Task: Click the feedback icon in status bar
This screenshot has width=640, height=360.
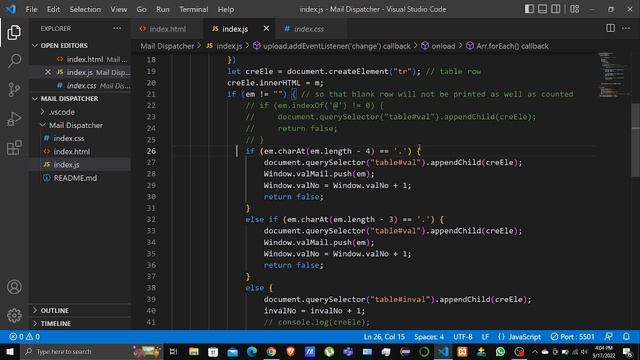Action: pyautogui.click(x=608, y=337)
